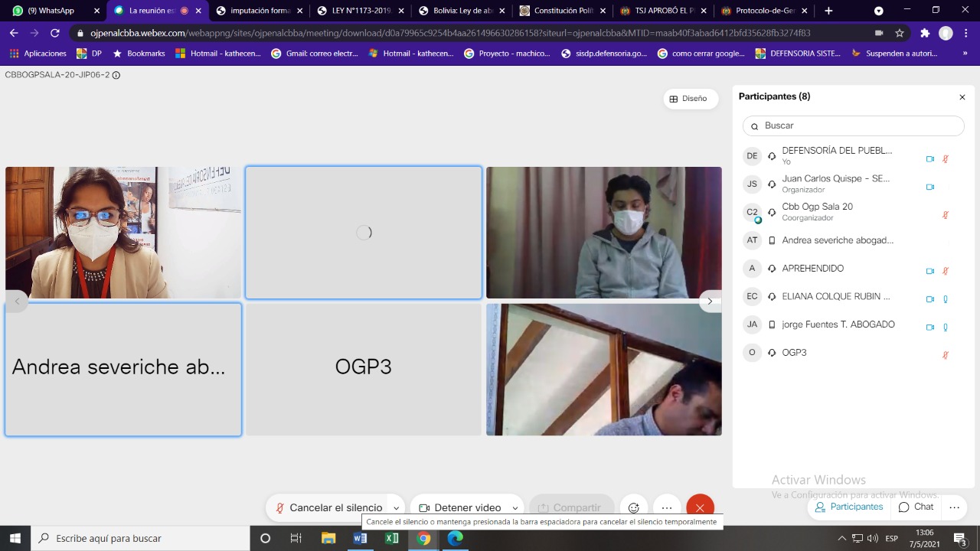Select jorge Fuentes T. ABOGADO participant
Screen dimensions: 980x551
point(853,324)
